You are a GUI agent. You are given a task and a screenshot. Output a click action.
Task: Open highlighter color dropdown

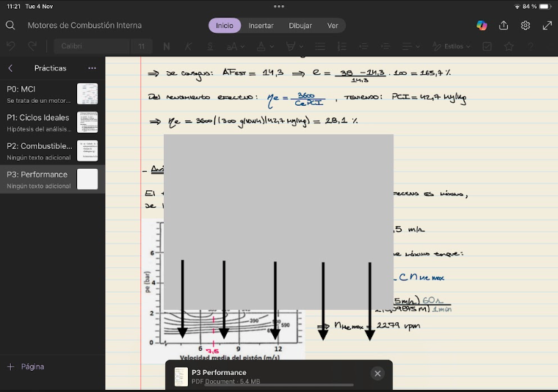[294, 46]
